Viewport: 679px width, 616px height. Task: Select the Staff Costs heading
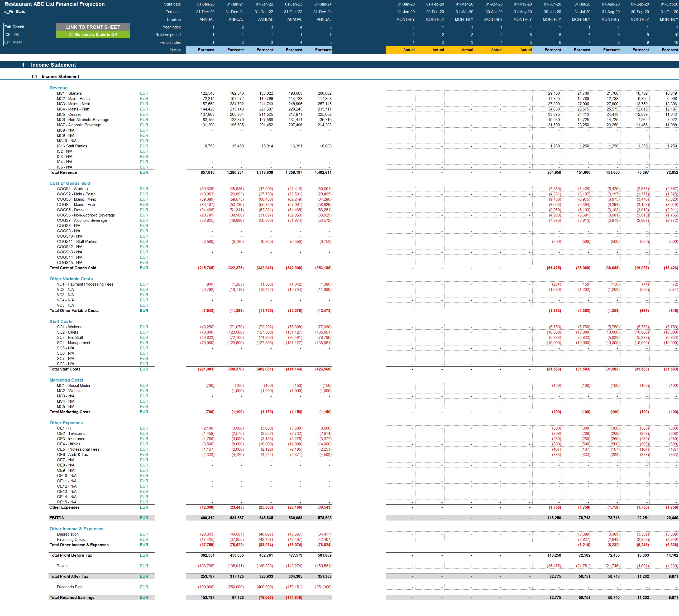coord(61,321)
